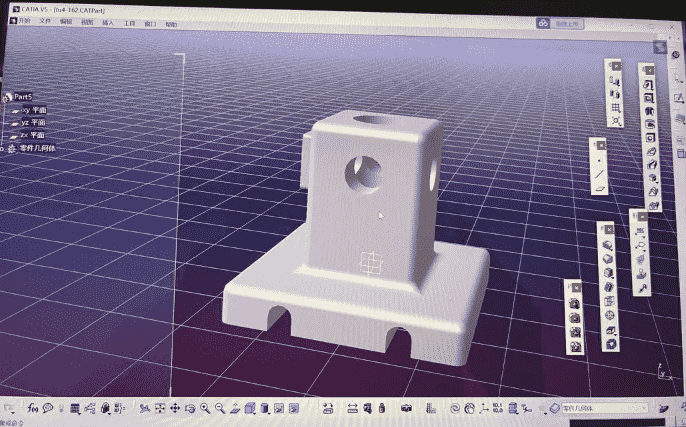Open the 工具 (Tools) menu

pos(129,21)
